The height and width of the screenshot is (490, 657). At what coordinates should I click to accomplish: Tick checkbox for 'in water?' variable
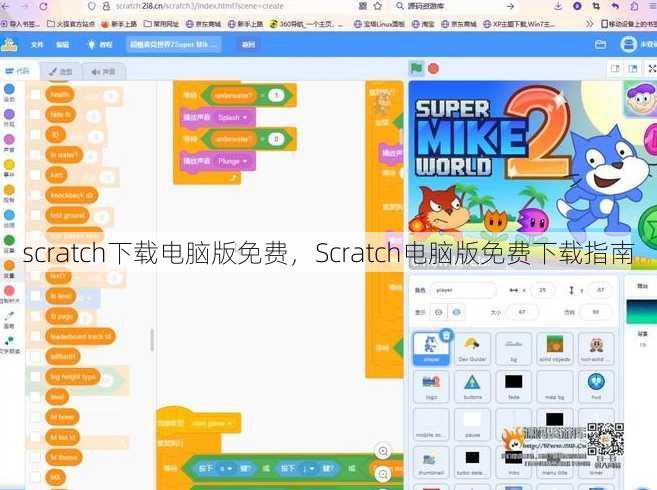coord(36,155)
